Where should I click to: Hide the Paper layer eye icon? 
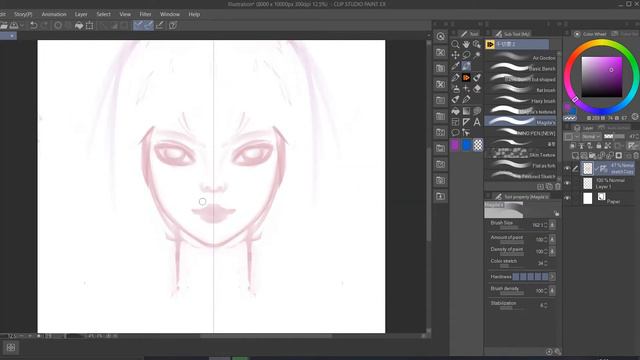coord(567,198)
